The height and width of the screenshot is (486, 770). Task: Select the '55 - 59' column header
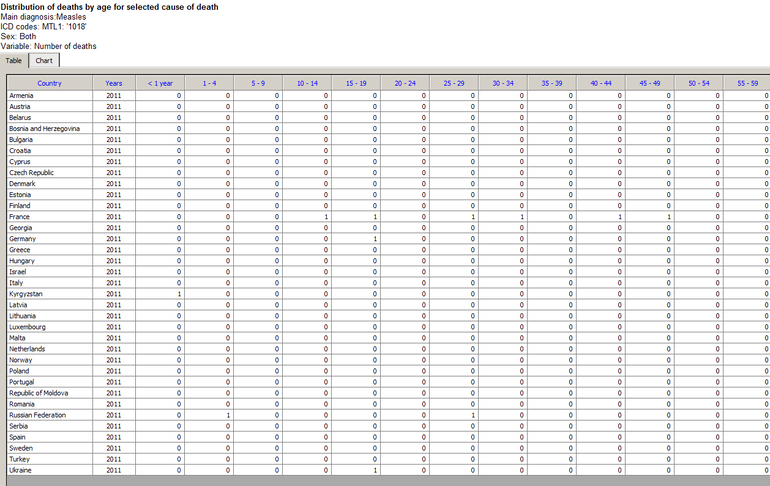coord(746,83)
